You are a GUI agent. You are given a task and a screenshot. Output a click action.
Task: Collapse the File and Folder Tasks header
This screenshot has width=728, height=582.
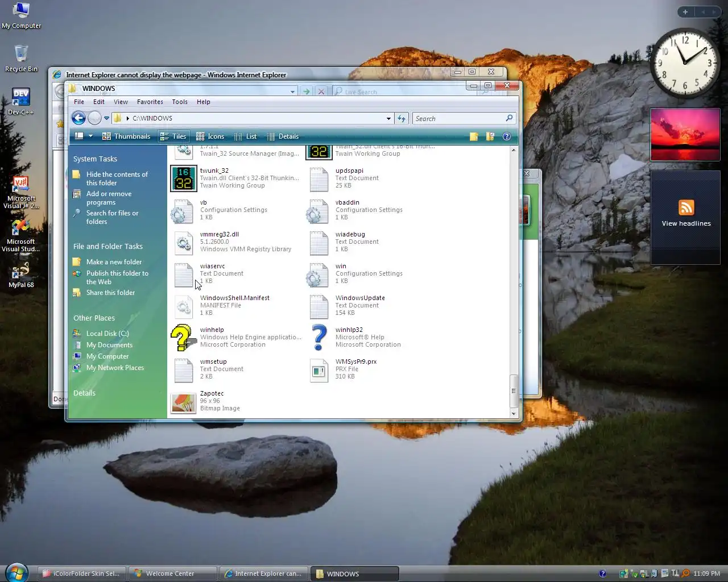[108, 247]
